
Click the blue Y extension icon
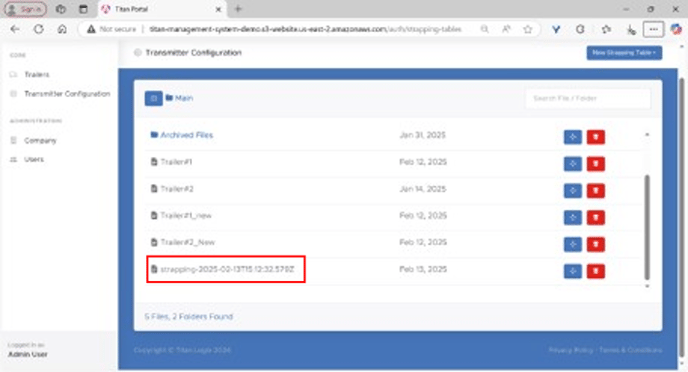[x=556, y=29]
